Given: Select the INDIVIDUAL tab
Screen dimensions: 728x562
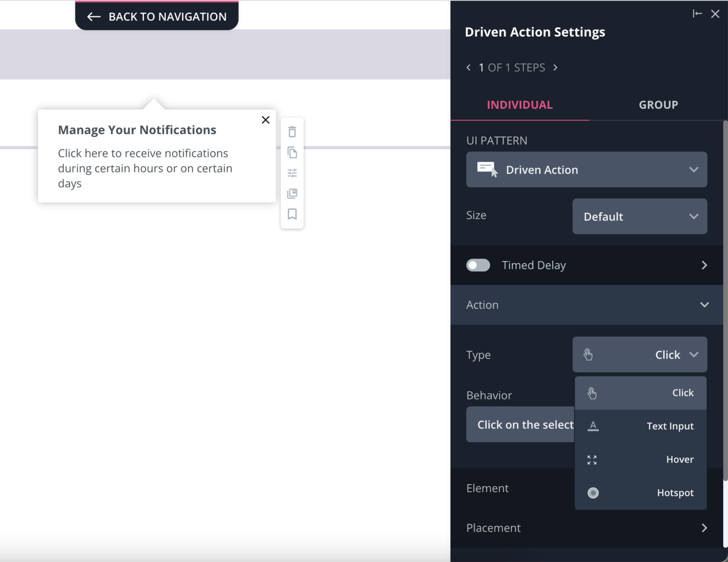Looking at the screenshot, I should [x=519, y=105].
